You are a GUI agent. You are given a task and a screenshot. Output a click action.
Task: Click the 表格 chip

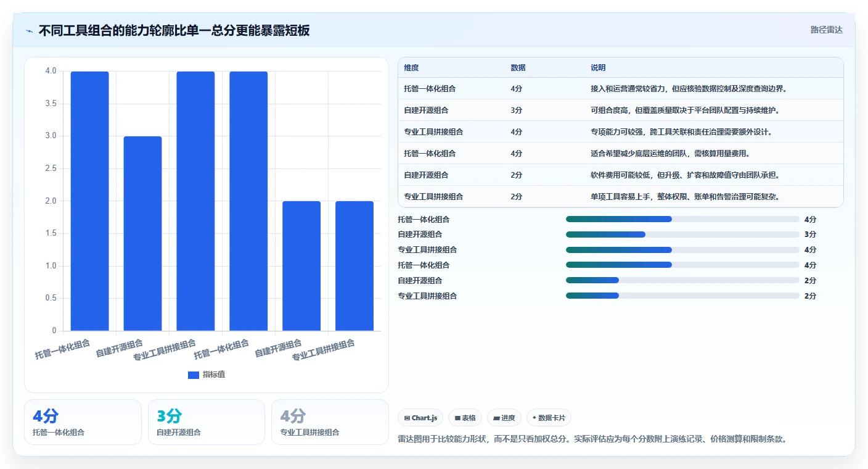click(465, 418)
